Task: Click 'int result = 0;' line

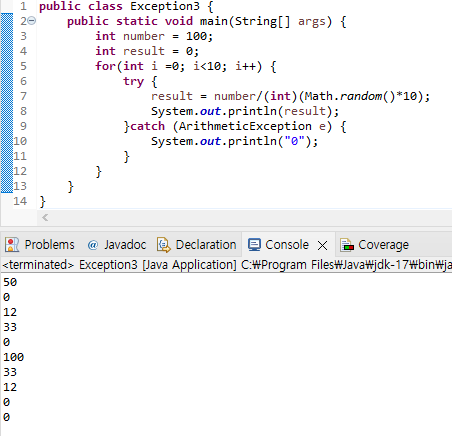Action: 147,51
